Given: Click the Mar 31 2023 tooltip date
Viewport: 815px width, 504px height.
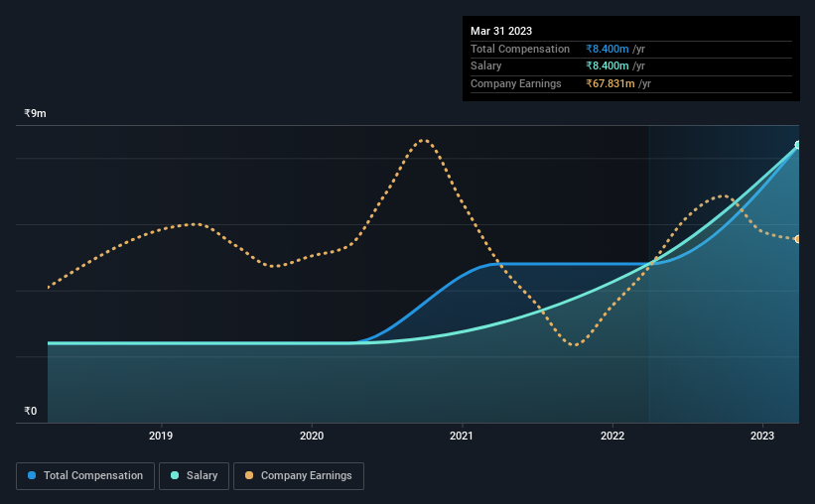Looking at the screenshot, I should [501, 31].
